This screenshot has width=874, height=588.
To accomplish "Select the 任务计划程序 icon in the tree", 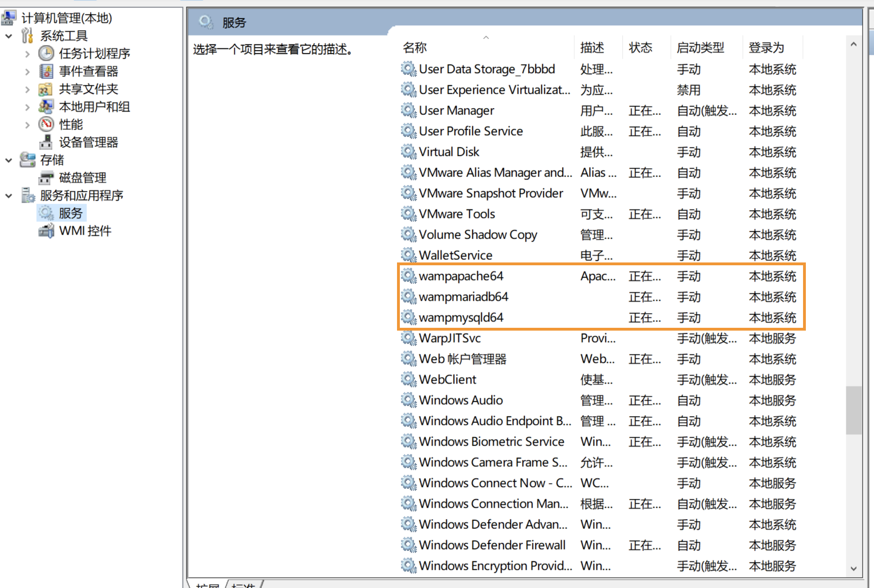I will click(46, 54).
